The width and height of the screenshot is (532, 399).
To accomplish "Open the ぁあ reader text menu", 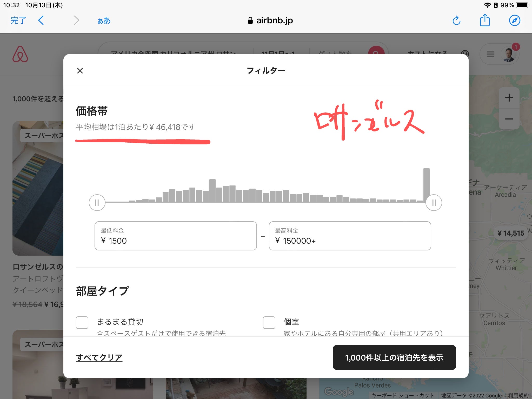I will point(104,21).
